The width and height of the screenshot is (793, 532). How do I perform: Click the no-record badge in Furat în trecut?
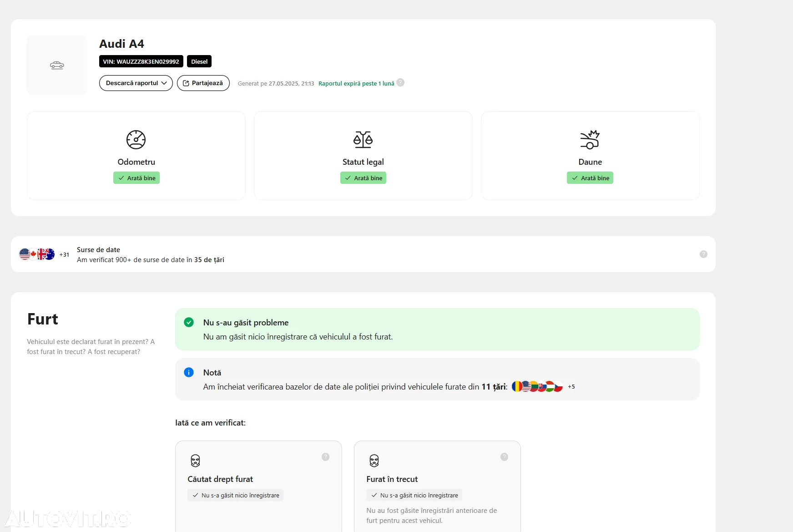pos(414,495)
